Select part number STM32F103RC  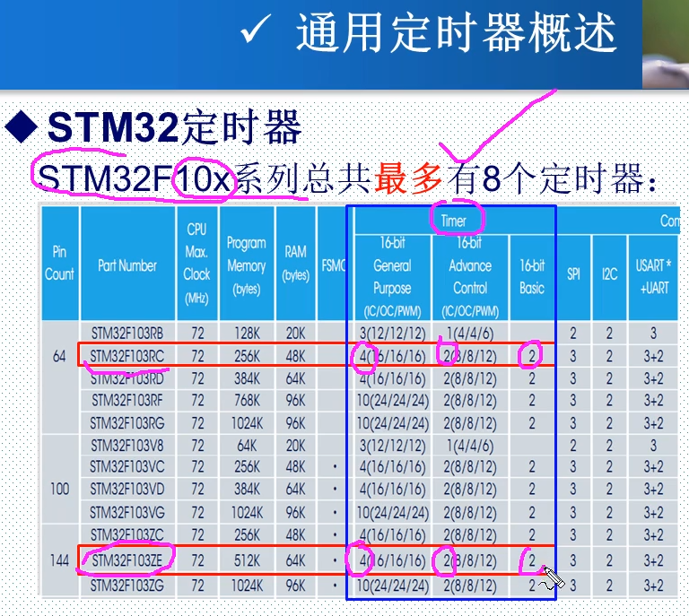[x=127, y=356]
